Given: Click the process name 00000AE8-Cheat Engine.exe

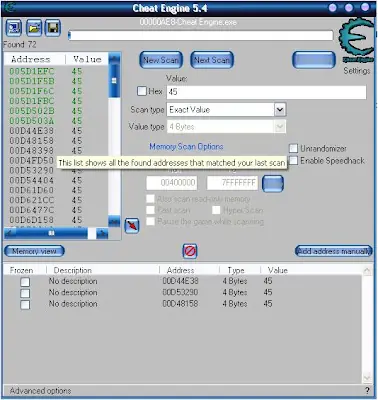Looking at the screenshot, I should coord(188,22).
